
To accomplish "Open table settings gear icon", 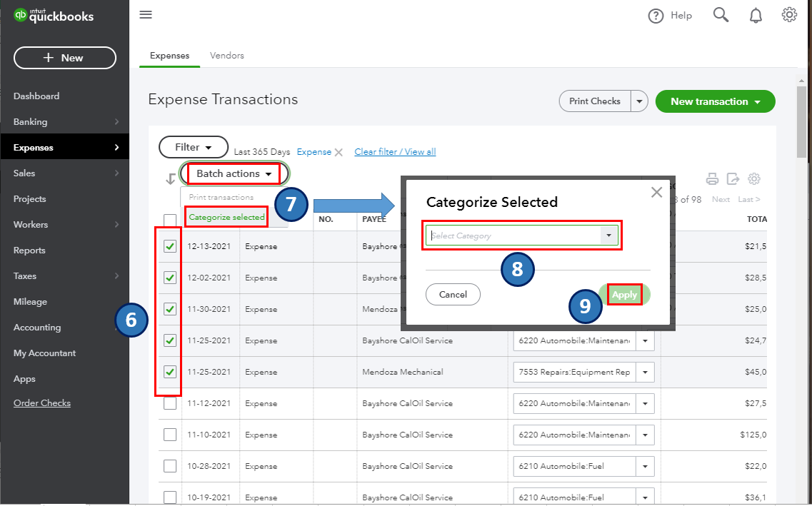I will (754, 179).
